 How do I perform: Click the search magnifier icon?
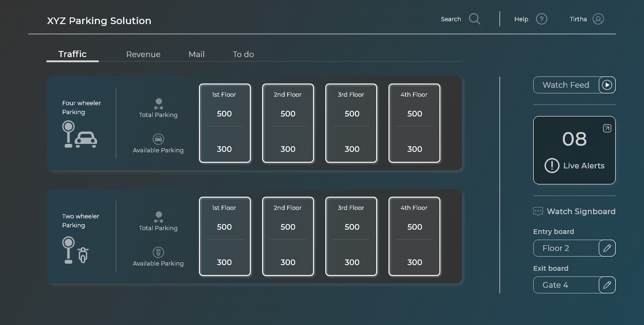[x=475, y=19]
